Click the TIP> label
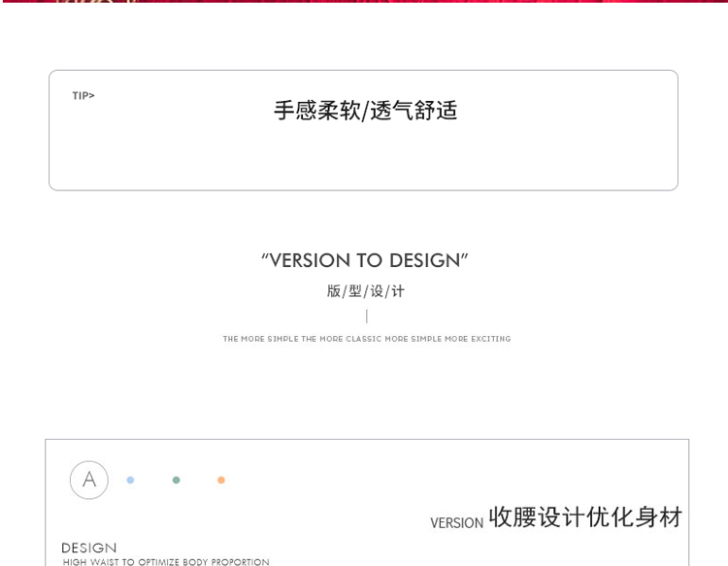Image resolution: width=728 pixels, height=566 pixels. (83, 96)
